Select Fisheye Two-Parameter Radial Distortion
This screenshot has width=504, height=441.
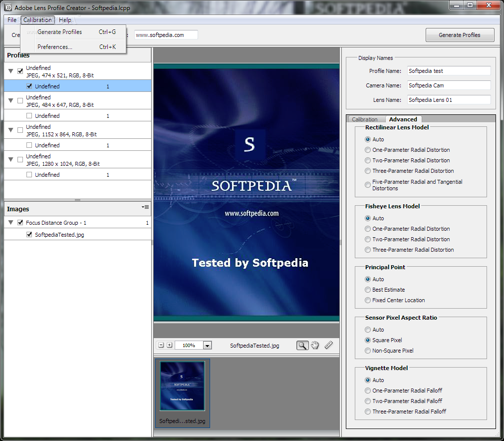[x=368, y=239]
